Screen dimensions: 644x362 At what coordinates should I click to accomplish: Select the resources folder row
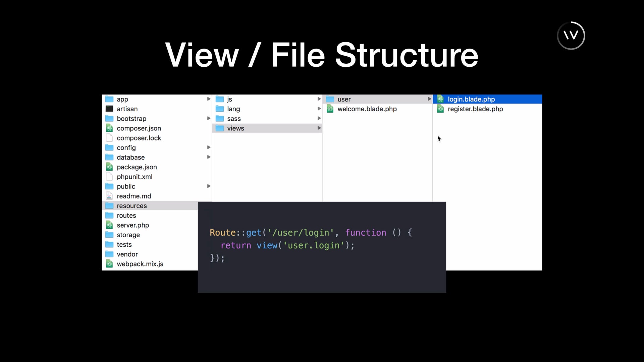click(132, 205)
